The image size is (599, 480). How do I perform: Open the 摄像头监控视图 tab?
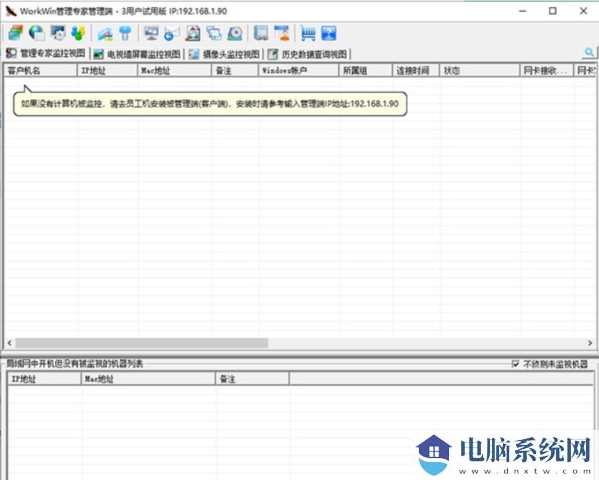(x=225, y=54)
